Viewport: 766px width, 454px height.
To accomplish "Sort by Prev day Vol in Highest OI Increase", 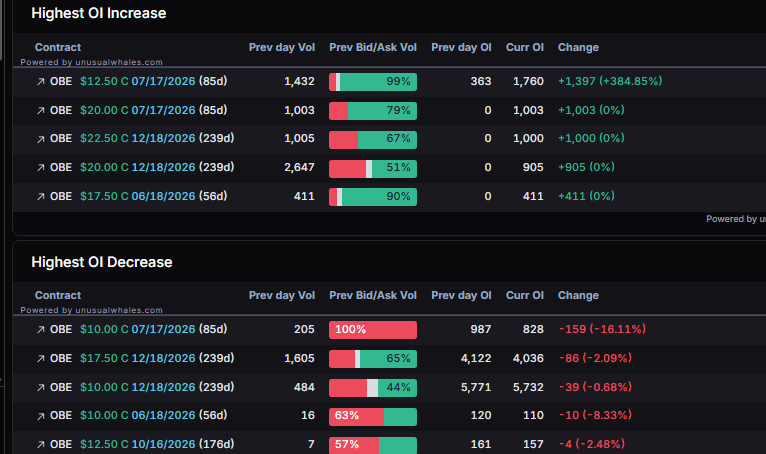I will [x=282, y=47].
